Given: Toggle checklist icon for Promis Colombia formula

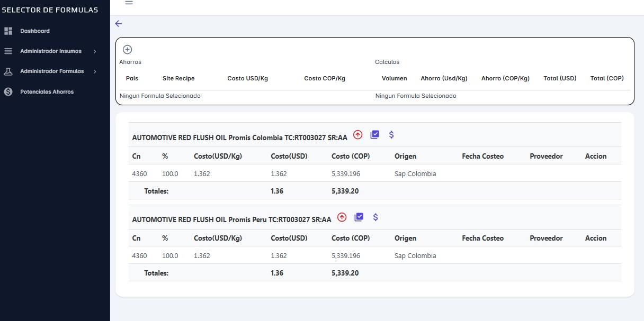Looking at the screenshot, I should tap(374, 135).
